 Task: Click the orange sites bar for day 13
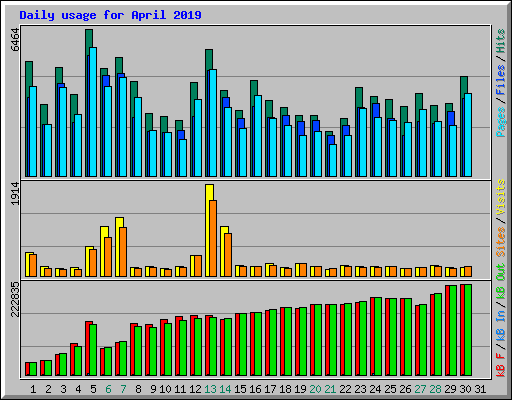[213, 238]
